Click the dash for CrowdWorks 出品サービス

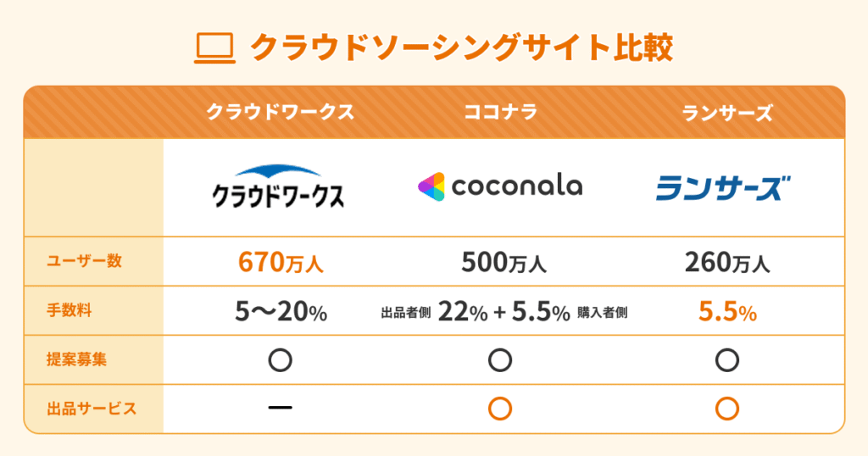(280, 408)
